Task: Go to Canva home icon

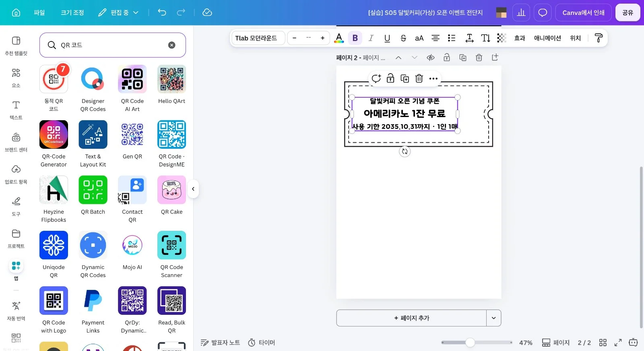Action: (x=16, y=12)
